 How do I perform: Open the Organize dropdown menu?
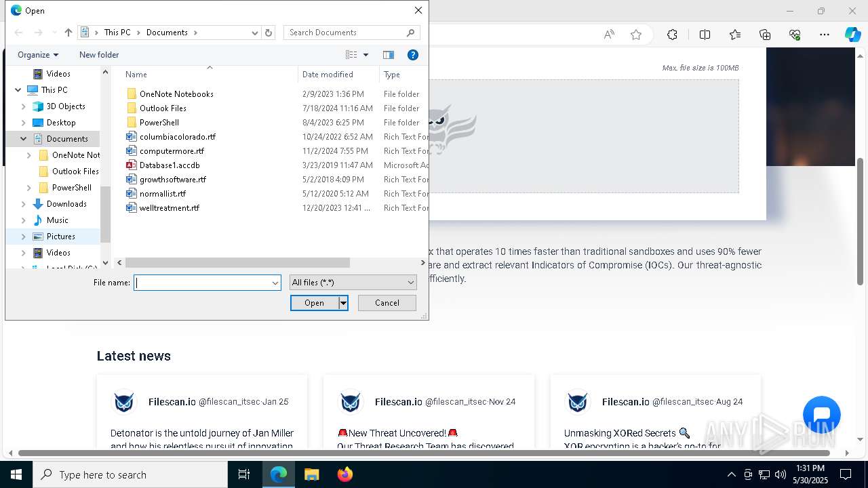point(38,55)
